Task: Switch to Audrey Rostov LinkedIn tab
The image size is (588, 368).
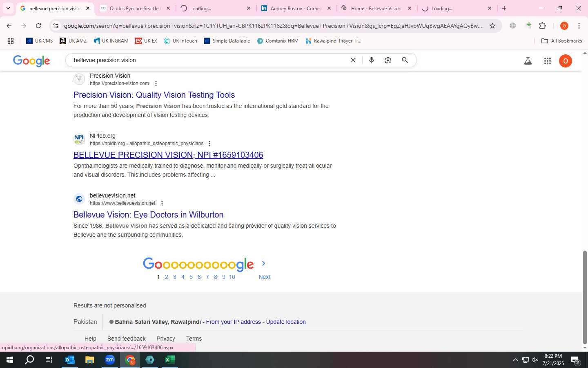Action: coord(296,8)
